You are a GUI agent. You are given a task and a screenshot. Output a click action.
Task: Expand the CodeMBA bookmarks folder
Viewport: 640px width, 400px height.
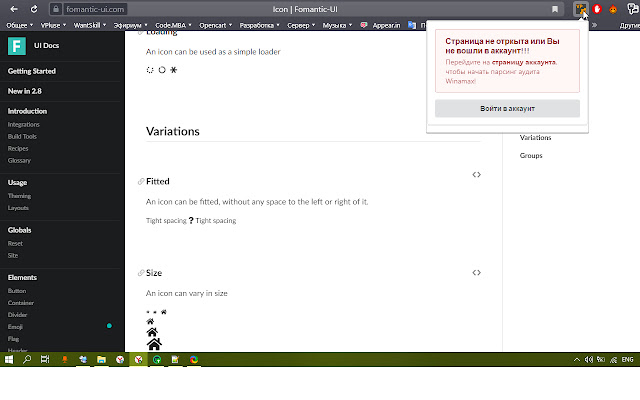coord(173,25)
